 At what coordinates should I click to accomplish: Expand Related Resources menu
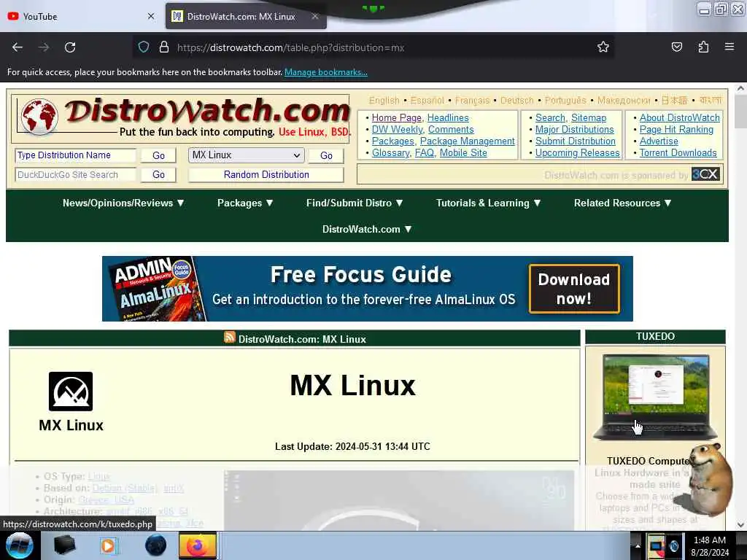click(x=623, y=203)
